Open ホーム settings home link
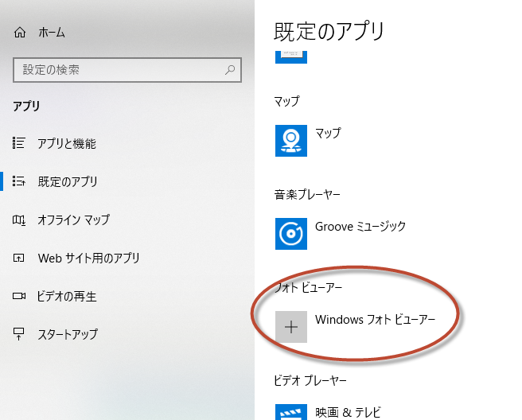 pyautogui.click(x=51, y=33)
